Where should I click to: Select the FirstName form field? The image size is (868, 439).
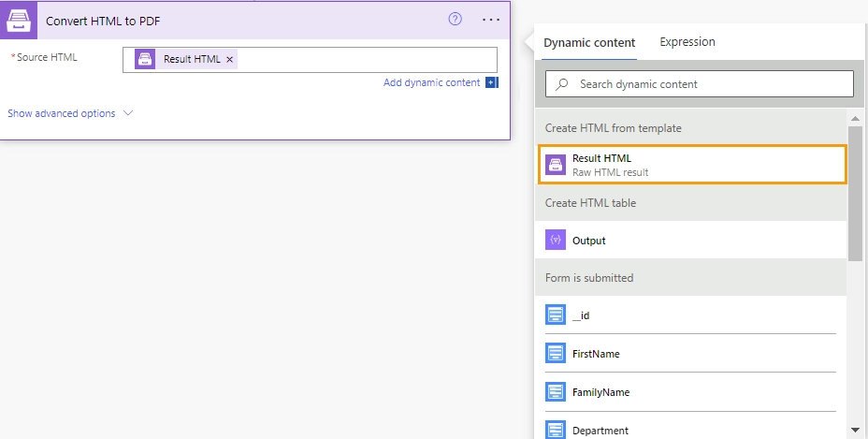pos(691,353)
